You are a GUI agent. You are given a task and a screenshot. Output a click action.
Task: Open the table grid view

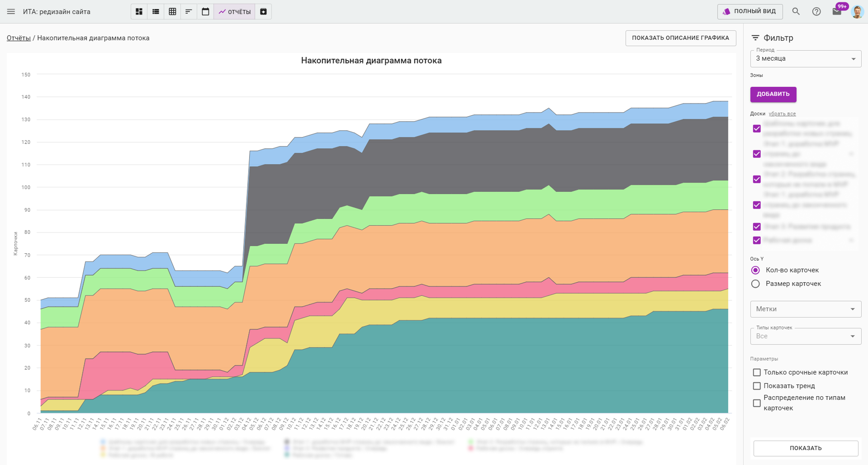pos(172,12)
